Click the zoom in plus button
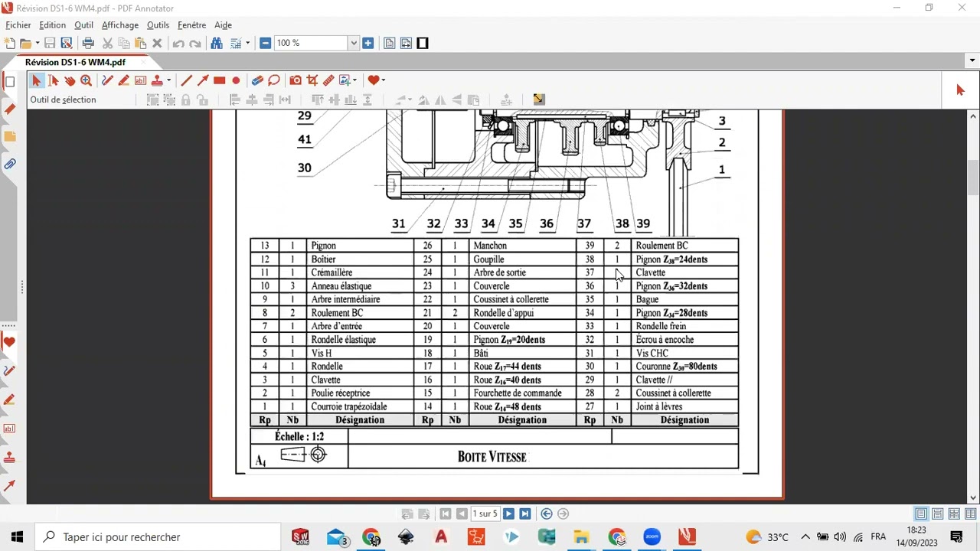This screenshot has height=551, width=980. [367, 44]
